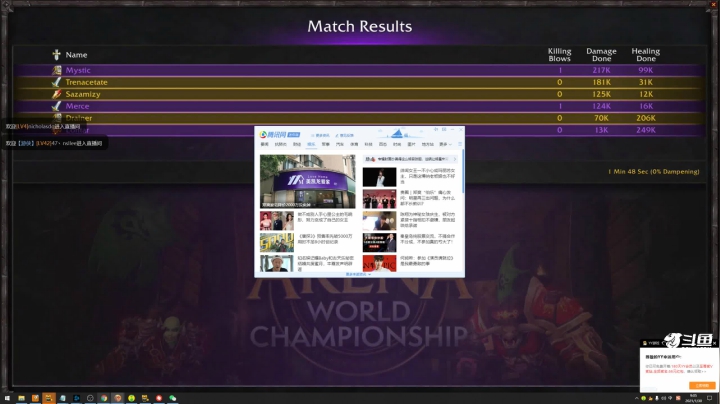The height and width of the screenshot is (404, 720).
Task: Sort by Killing Blows column header
Action: pos(559,55)
